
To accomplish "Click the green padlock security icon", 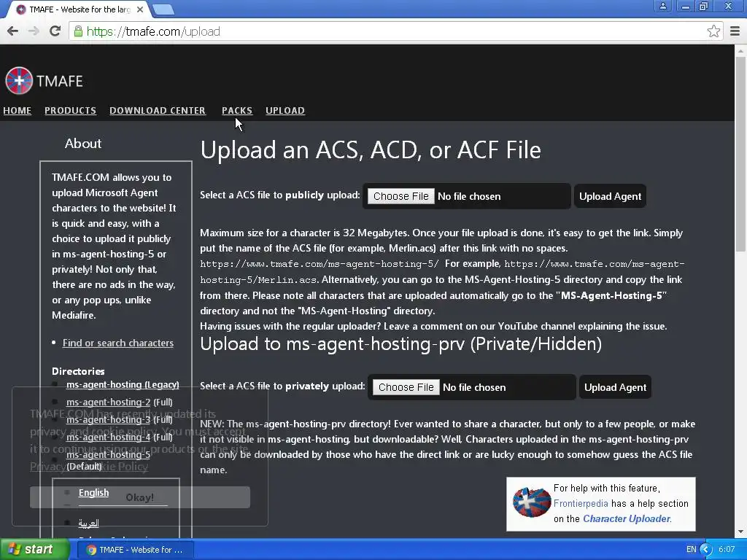I will point(78,31).
